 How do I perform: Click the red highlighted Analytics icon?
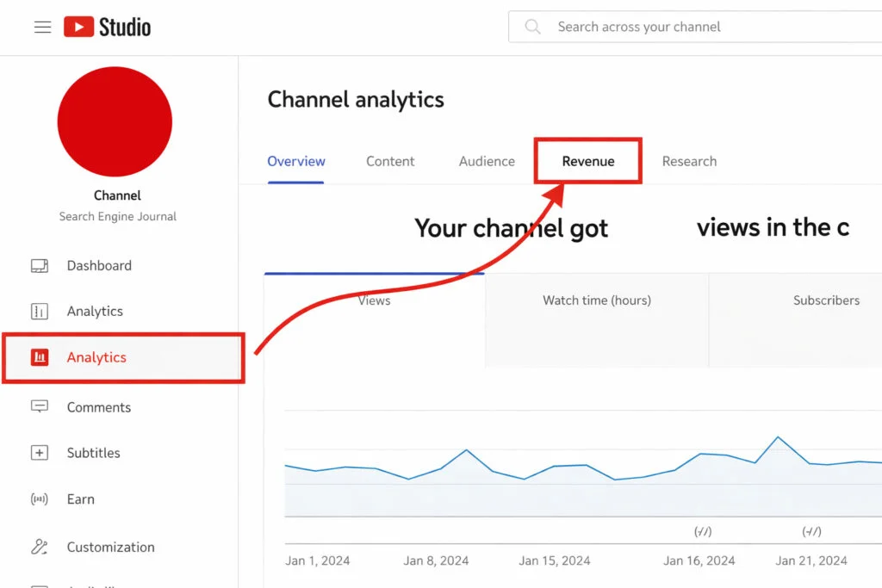40,357
